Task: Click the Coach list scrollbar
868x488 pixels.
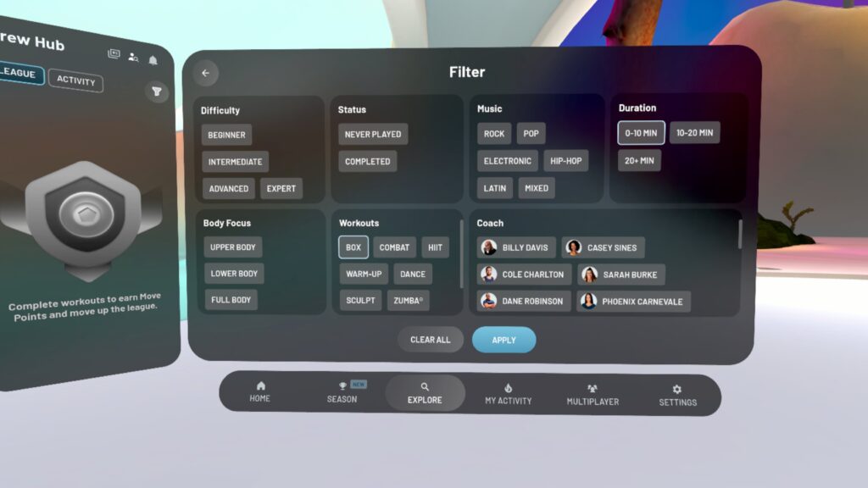Action: [740, 235]
